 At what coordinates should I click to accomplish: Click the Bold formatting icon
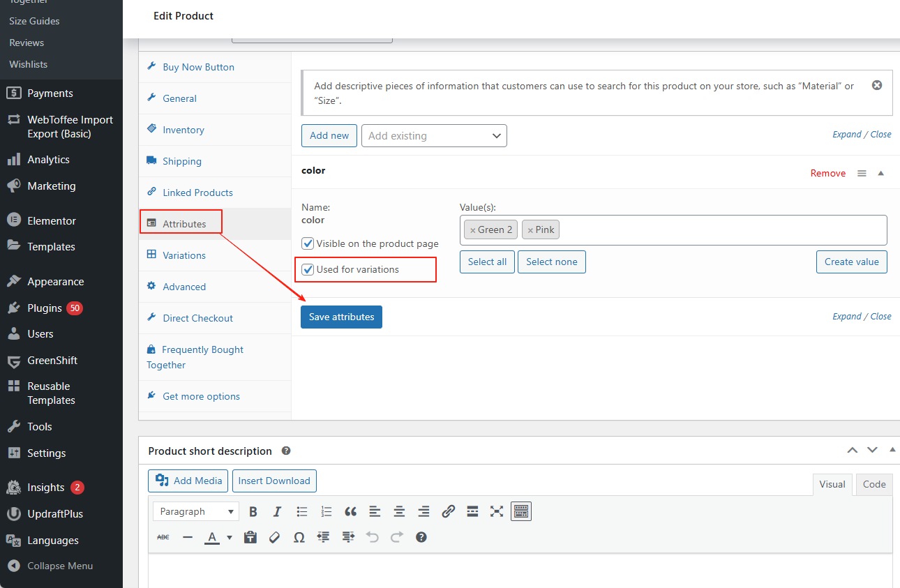pyautogui.click(x=253, y=512)
